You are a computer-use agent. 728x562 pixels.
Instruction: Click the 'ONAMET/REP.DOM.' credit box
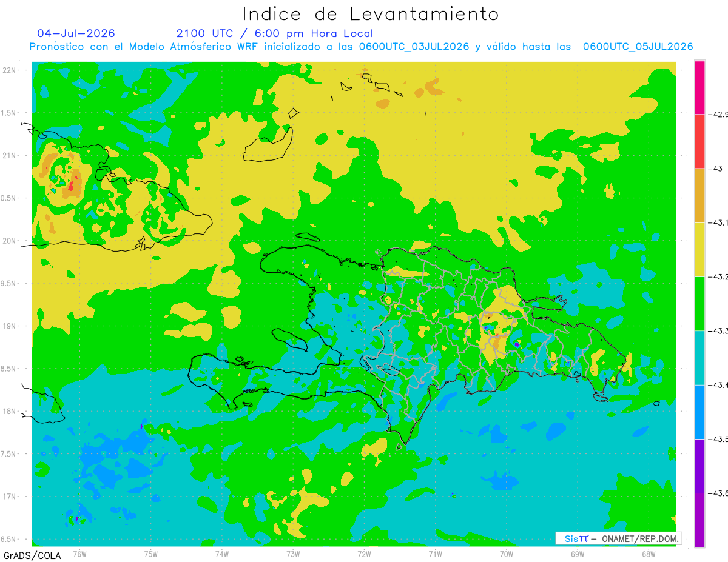pos(619,538)
